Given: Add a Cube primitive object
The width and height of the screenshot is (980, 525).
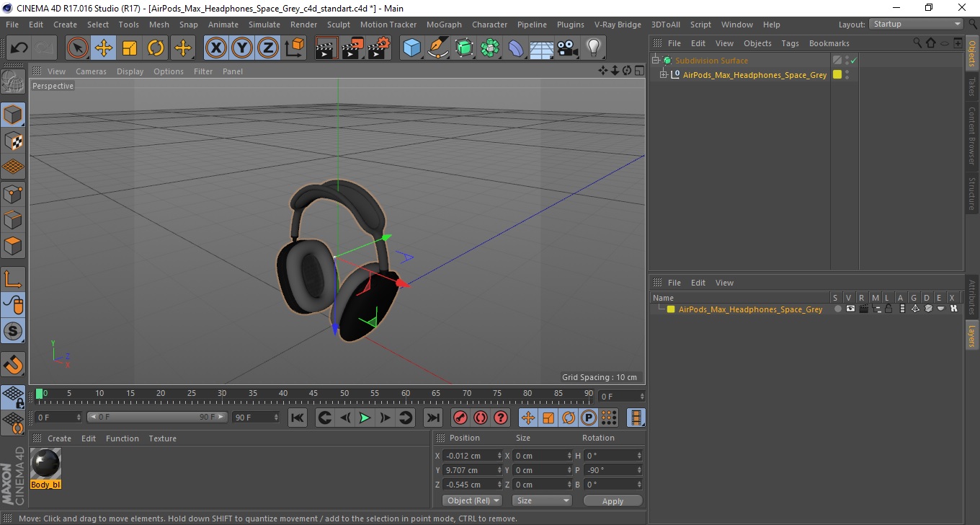Looking at the screenshot, I should [412, 48].
